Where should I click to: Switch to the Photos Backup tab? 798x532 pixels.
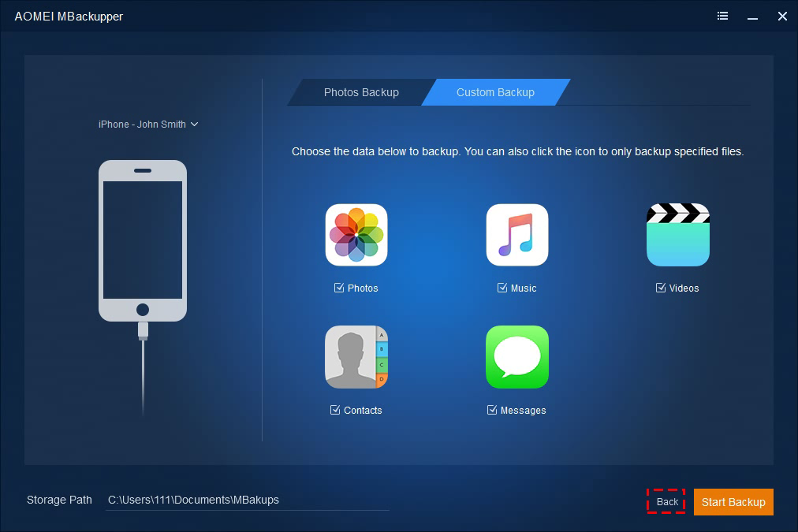pos(361,92)
